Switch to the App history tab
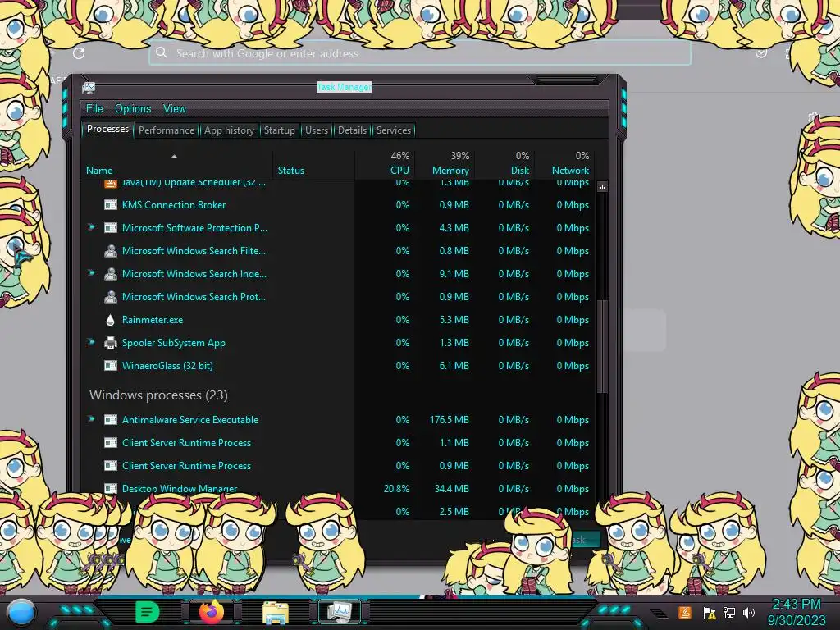The height and width of the screenshot is (630, 840). [x=230, y=130]
